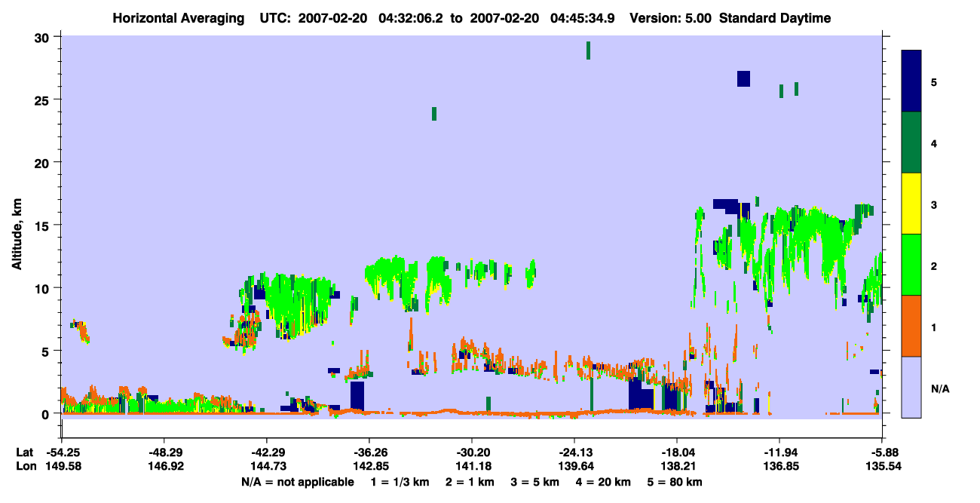Image resolution: width=980 pixels, height=503 pixels.
Task: Click the isolated green feature near 24 km altitude
Action: pos(434,113)
